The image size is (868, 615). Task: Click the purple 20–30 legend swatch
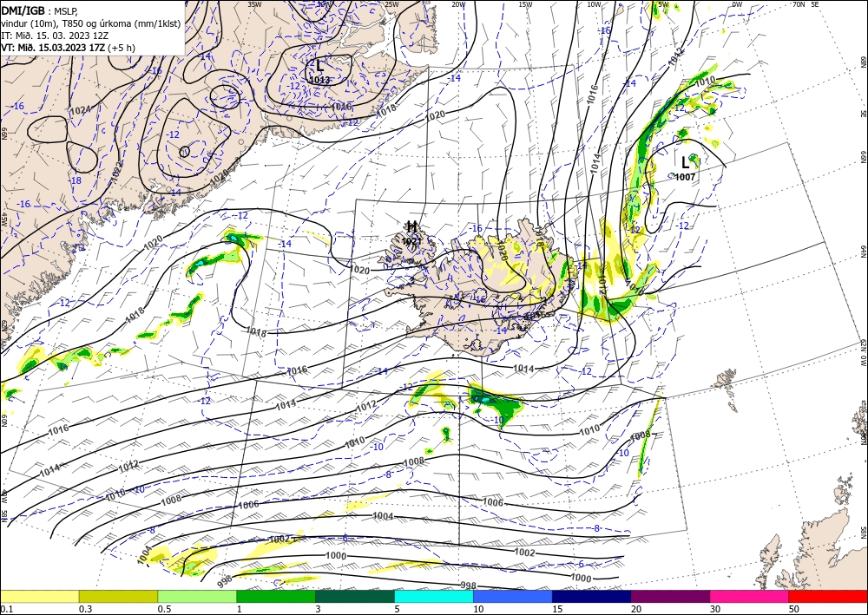(670, 596)
